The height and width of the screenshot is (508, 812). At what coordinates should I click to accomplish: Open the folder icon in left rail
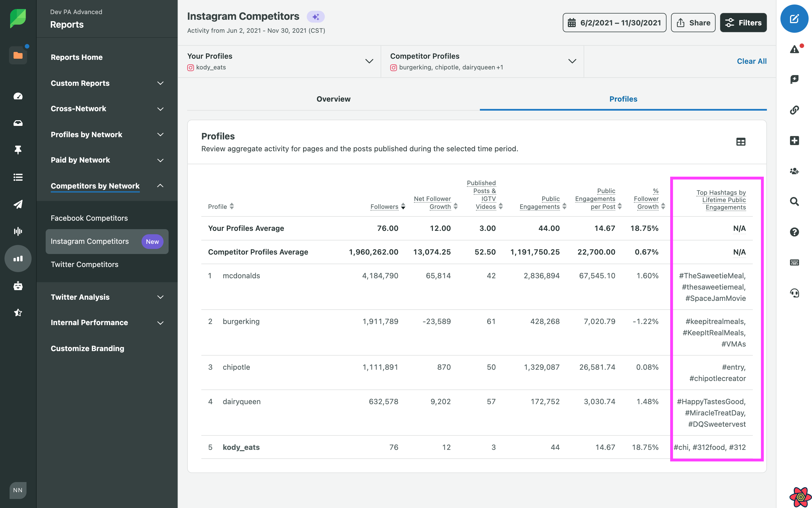(18, 55)
